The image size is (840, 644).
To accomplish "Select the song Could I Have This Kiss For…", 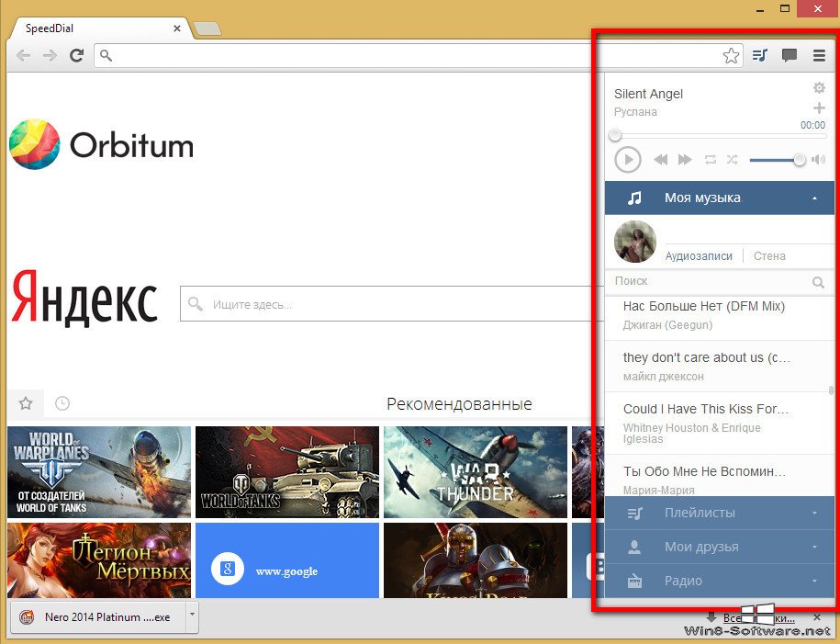I will click(x=720, y=424).
